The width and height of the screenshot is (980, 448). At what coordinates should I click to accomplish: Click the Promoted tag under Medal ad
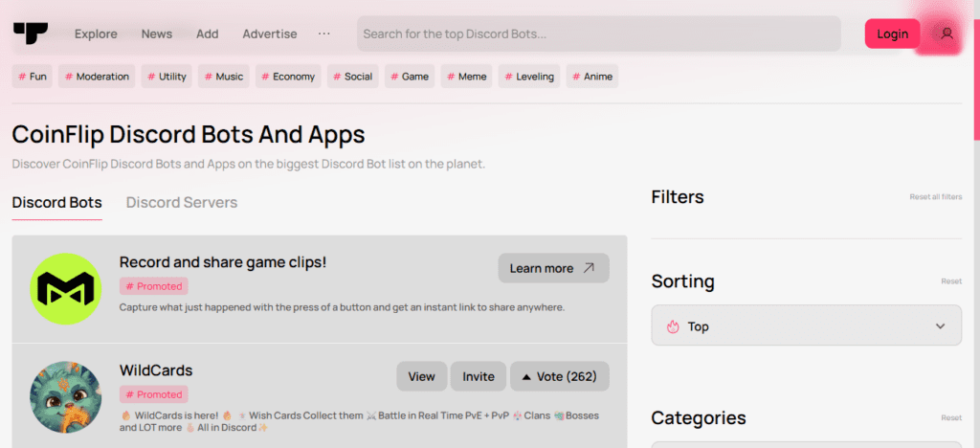(154, 286)
